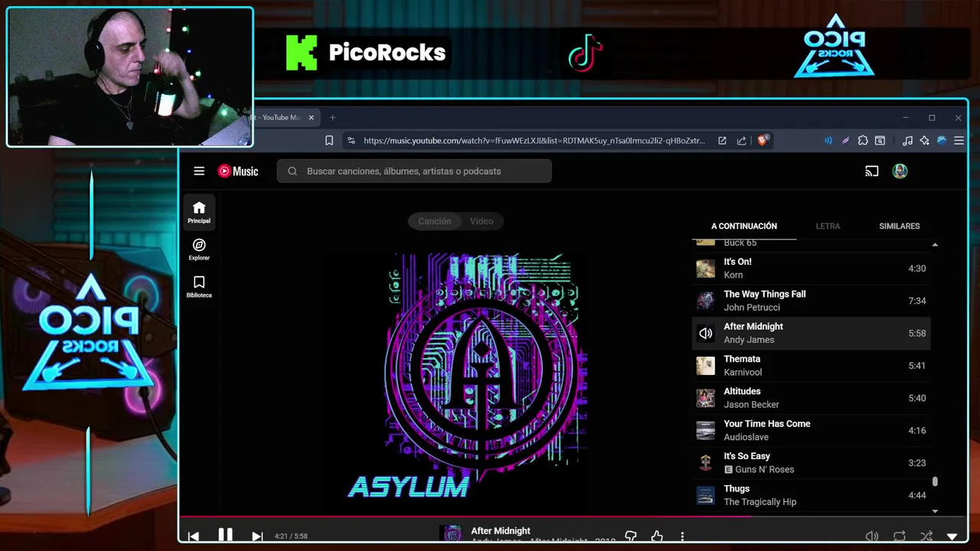980x551 pixels.
Task: Open Karnivool artist link
Action: (743, 373)
